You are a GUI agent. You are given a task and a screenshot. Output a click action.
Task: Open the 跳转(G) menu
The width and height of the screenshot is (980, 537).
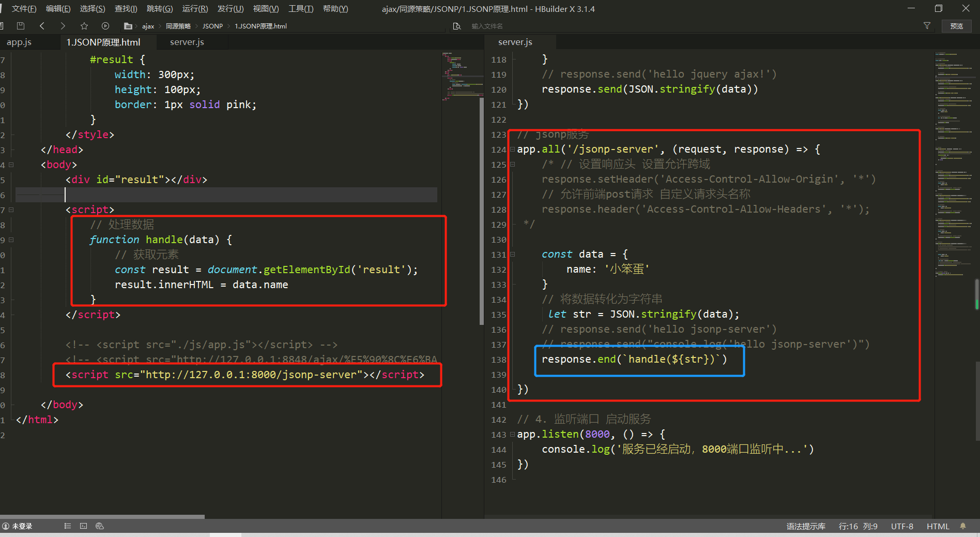(160, 9)
